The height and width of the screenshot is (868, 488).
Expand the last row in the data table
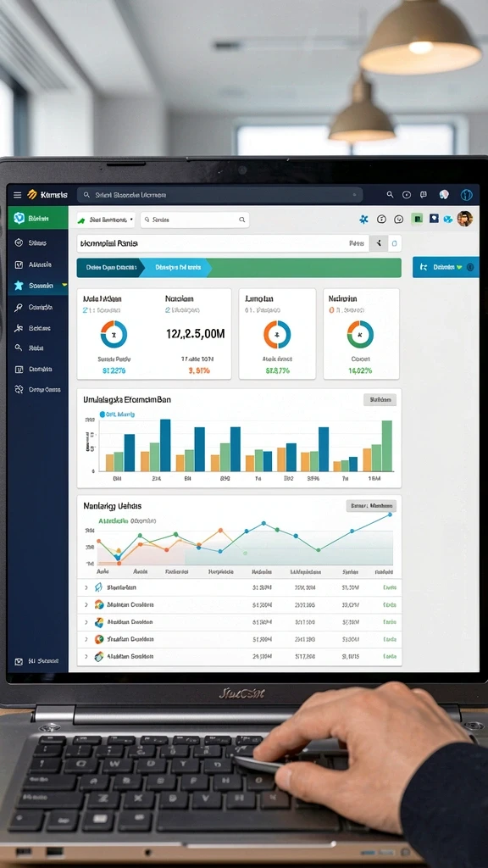coord(86,657)
